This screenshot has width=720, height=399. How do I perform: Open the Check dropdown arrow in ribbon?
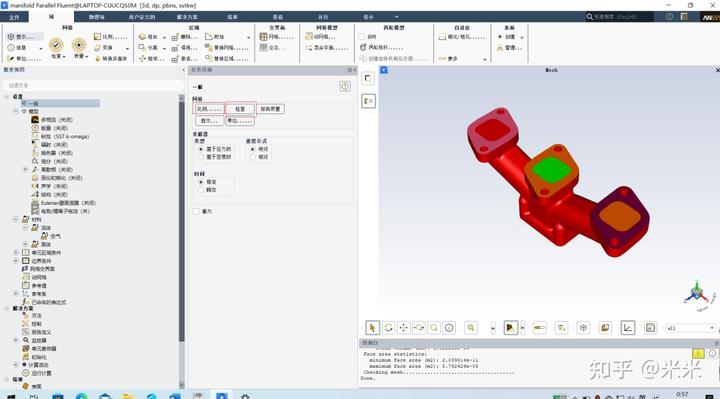pos(64,56)
